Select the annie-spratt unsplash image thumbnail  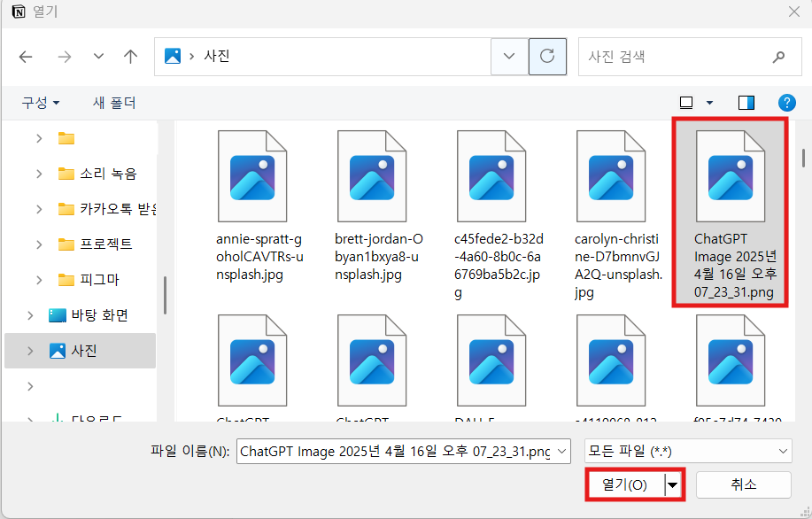[x=251, y=177]
